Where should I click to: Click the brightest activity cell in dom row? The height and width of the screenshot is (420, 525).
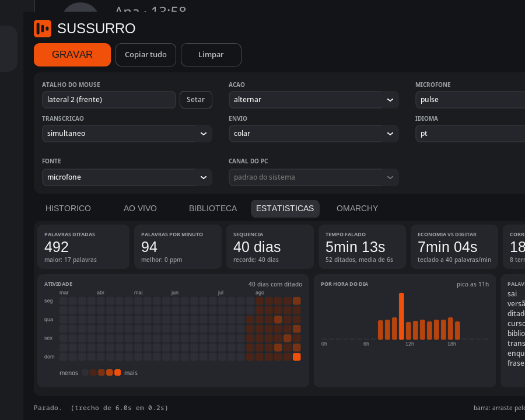click(x=297, y=357)
